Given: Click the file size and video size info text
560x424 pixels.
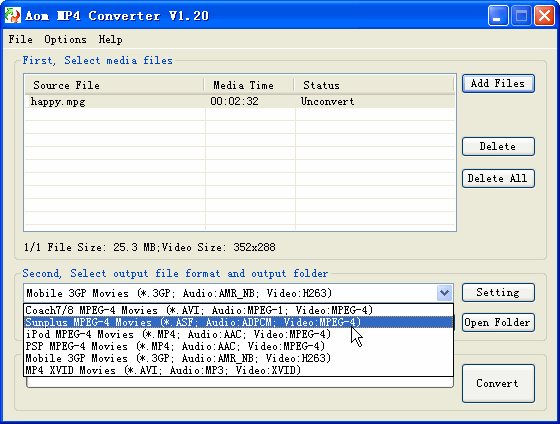Looking at the screenshot, I should pyautogui.click(x=150, y=247).
